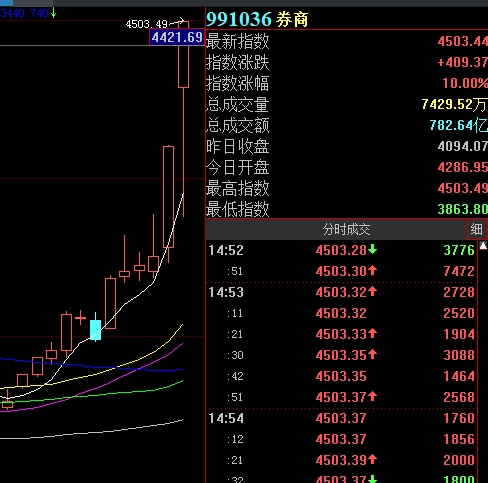Screen dimensions: 488x483
Task: Click the 今日开盘 value 4286.95
Action: pyautogui.click(x=463, y=167)
